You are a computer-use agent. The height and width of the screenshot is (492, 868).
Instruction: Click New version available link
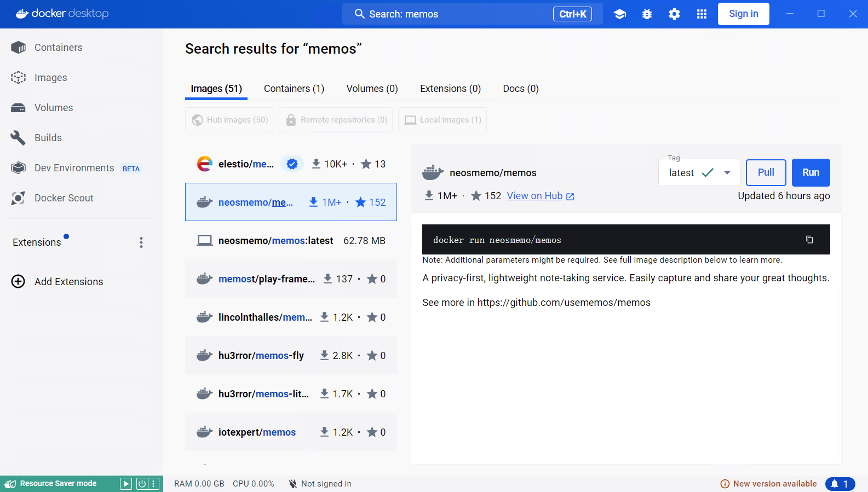[775, 484]
